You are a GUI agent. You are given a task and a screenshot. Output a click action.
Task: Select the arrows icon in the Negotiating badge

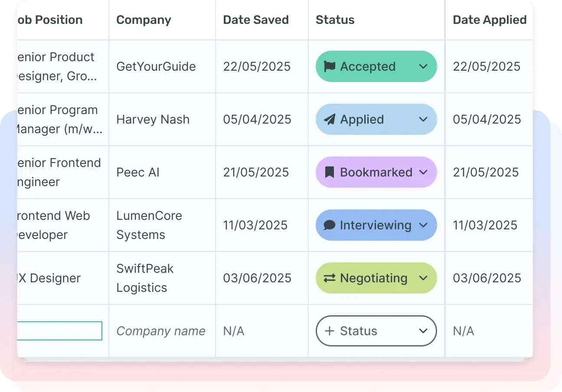click(329, 278)
